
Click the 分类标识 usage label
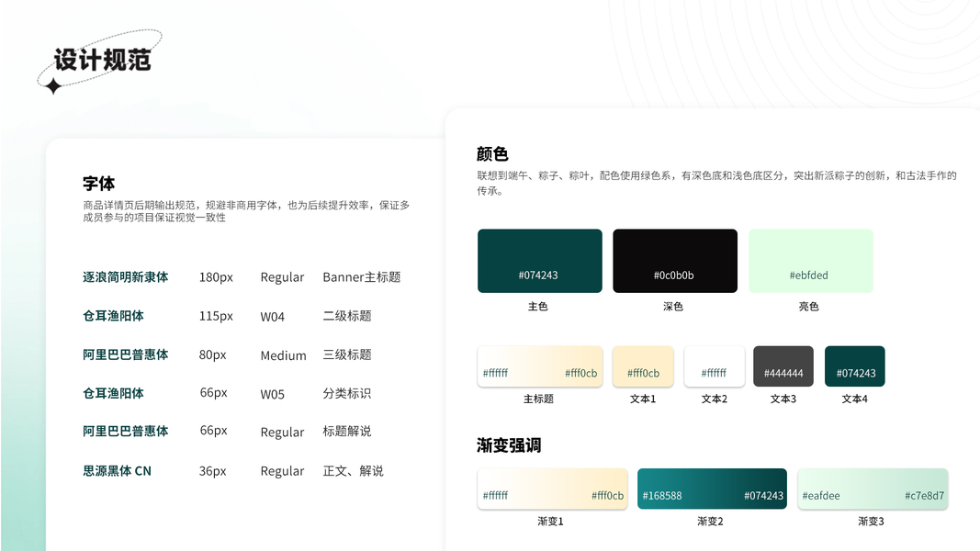tap(347, 393)
